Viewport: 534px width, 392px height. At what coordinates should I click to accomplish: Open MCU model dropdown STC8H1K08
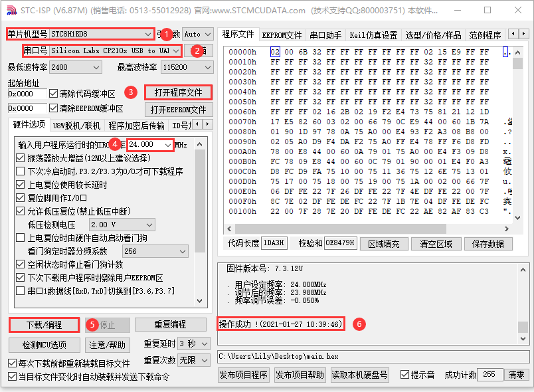pos(101,34)
